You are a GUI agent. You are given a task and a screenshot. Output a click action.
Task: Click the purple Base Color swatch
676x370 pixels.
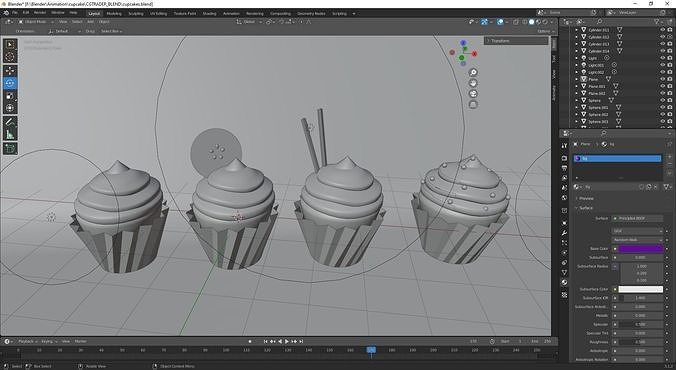point(641,249)
